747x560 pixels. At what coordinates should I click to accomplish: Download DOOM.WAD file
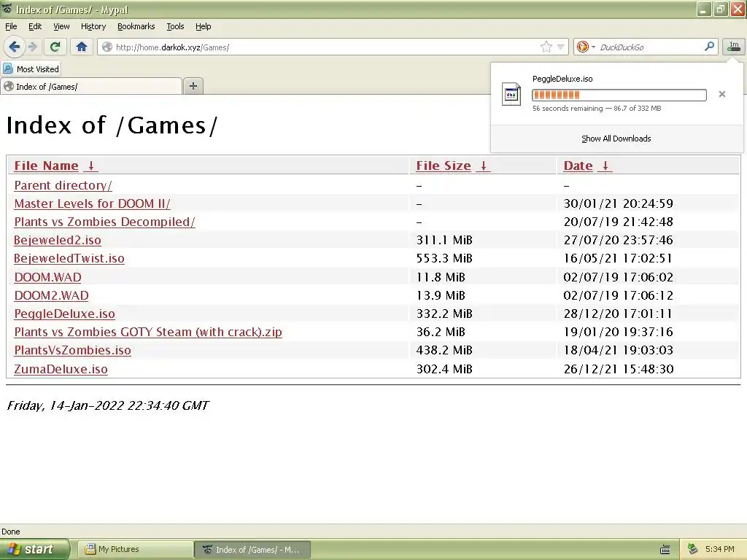pos(47,276)
